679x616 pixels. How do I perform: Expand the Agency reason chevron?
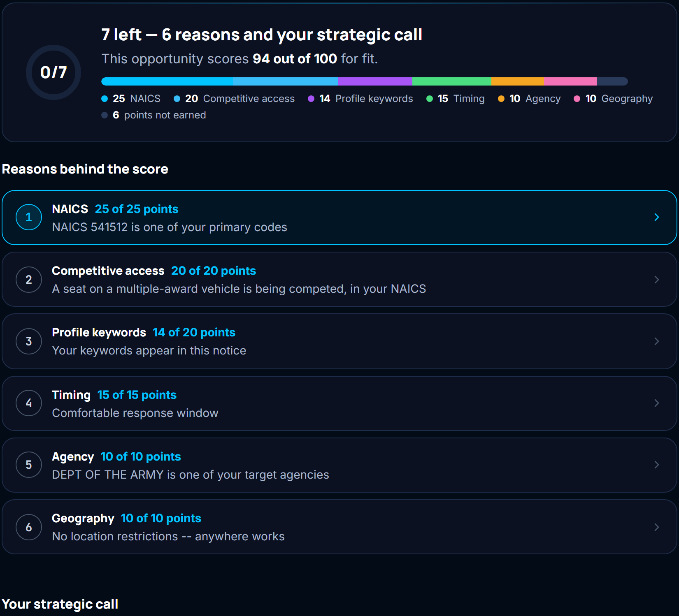657,465
